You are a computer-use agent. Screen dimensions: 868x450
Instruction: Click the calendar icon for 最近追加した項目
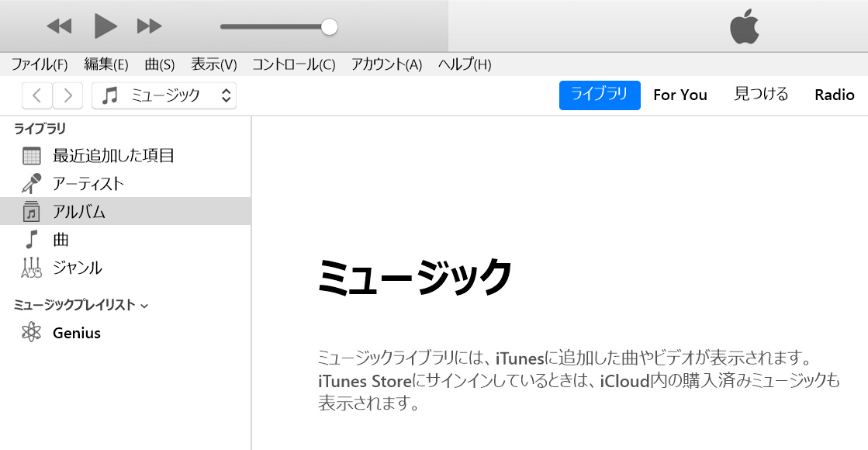coord(32,156)
